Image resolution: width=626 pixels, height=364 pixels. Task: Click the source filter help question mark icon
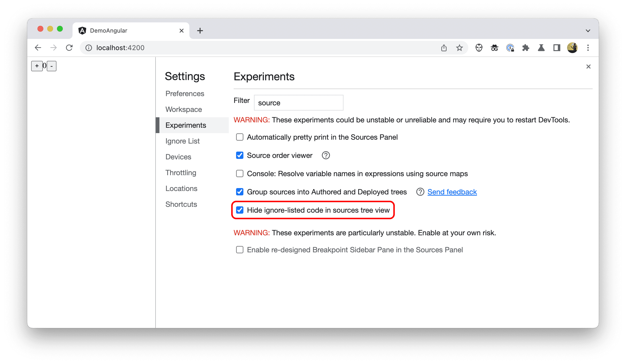pyautogui.click(x=328, y=155)
